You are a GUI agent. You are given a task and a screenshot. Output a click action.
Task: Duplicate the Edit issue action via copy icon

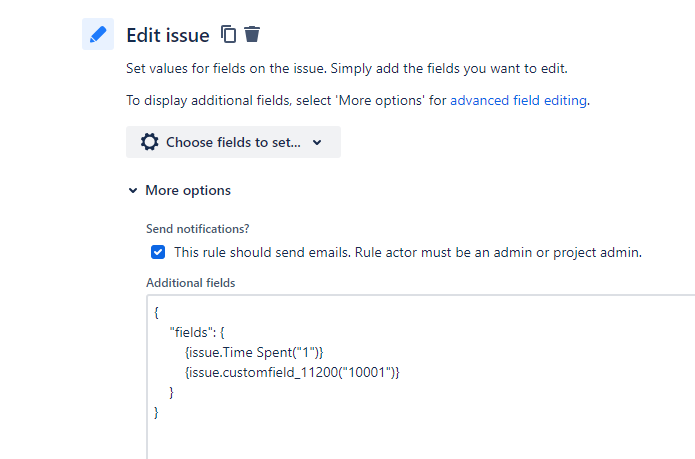pyautogui.click(x=229, y=34)
